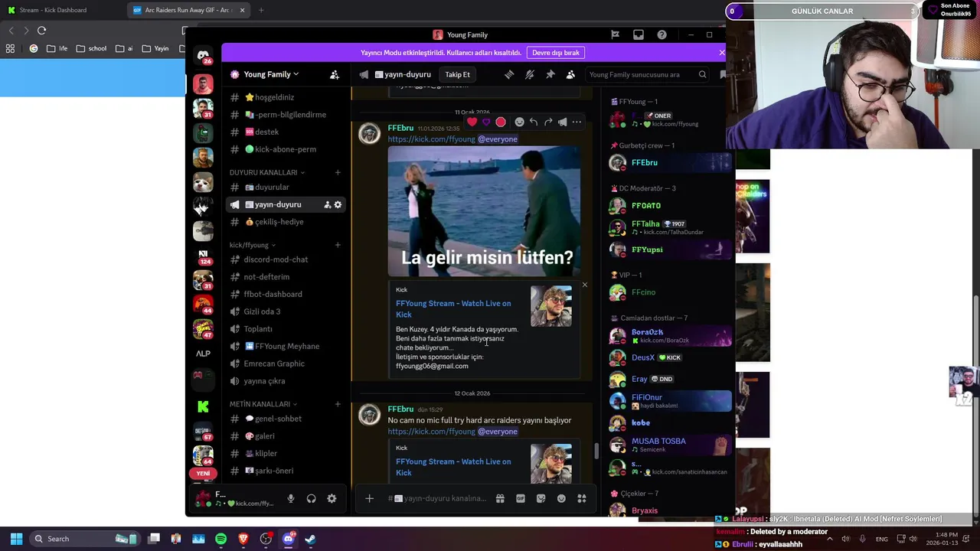Reply to FFEbru's message arrow icon
This screenshot has height=551, width=980.
coord(534,122)
